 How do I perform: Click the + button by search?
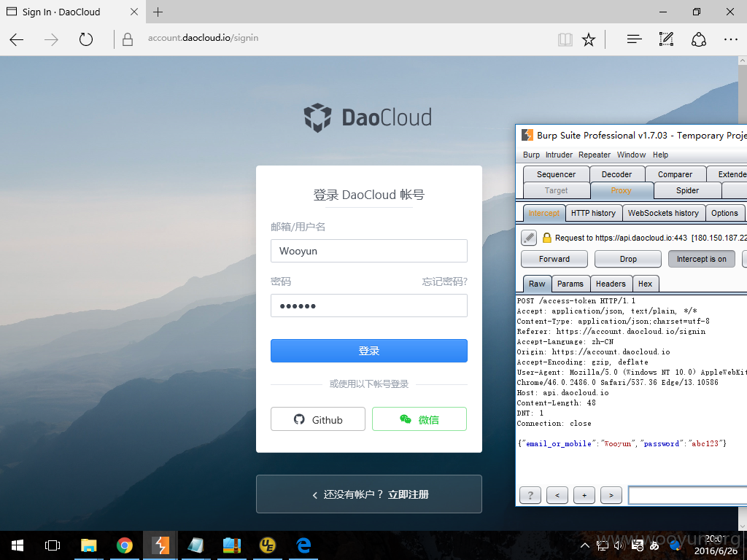[x=584, y=495]
